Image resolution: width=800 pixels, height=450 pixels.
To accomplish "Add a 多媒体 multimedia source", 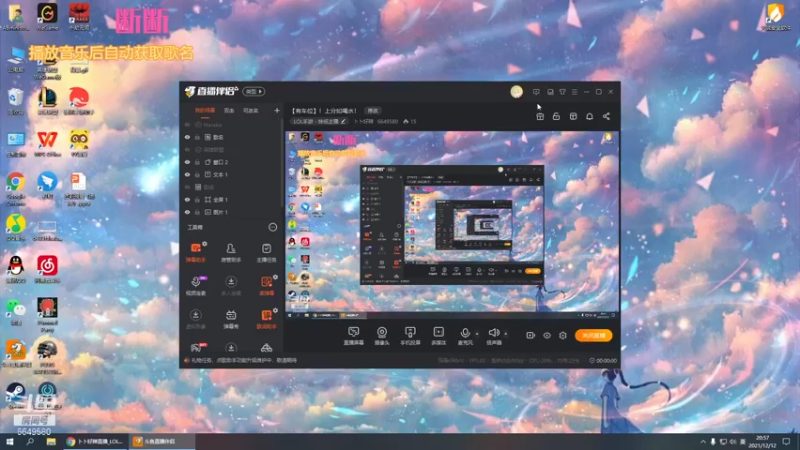I will tap(438, 336).
